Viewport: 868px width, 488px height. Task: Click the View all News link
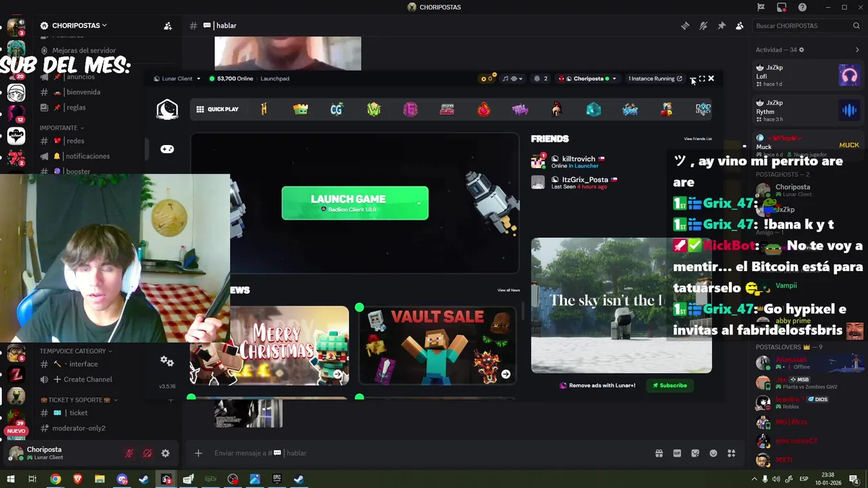509,290
